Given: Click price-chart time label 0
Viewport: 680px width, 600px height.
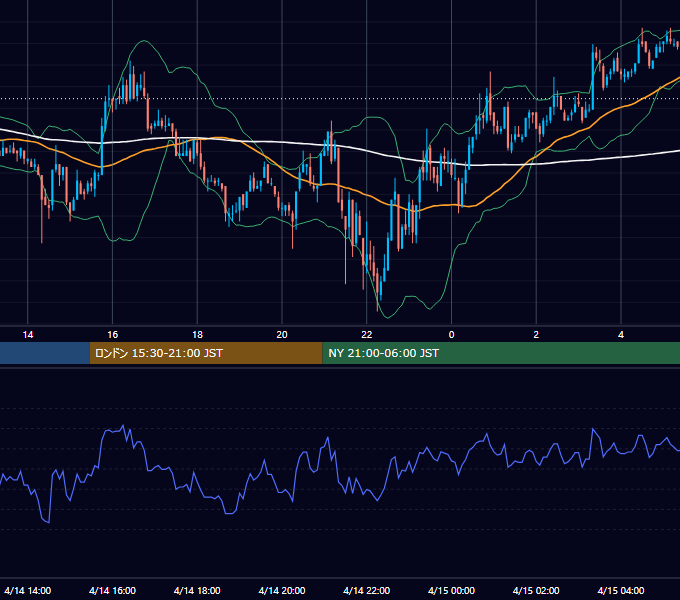Looking at the screenshot, I should [x=451, y=335].
